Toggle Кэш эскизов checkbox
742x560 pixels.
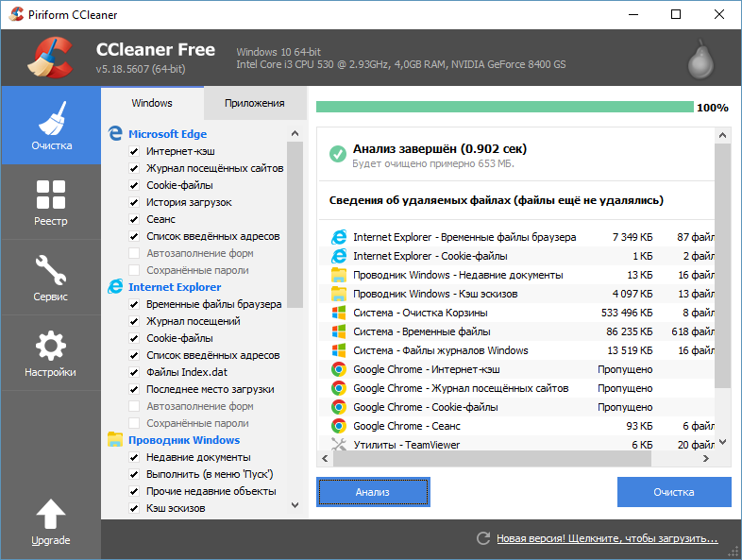pyautogui.click(x=134, y=508)
